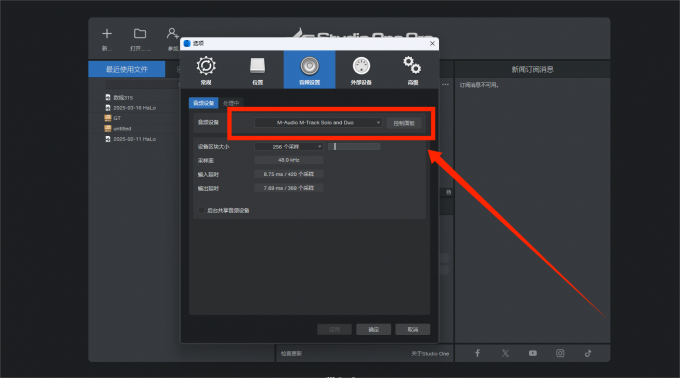This screenshot has height=378, width=680.
Task: Click the plus New icon on start page
Action: click(x=107, y=33)
